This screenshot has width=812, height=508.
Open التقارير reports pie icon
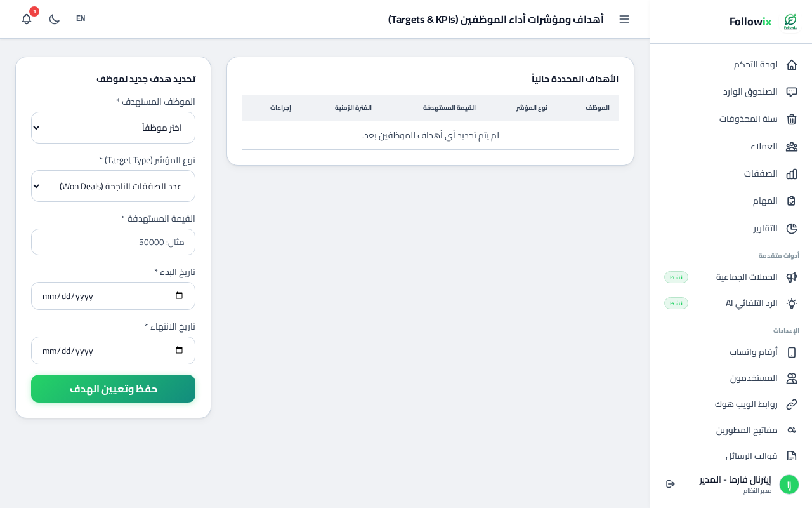[792, 229]
